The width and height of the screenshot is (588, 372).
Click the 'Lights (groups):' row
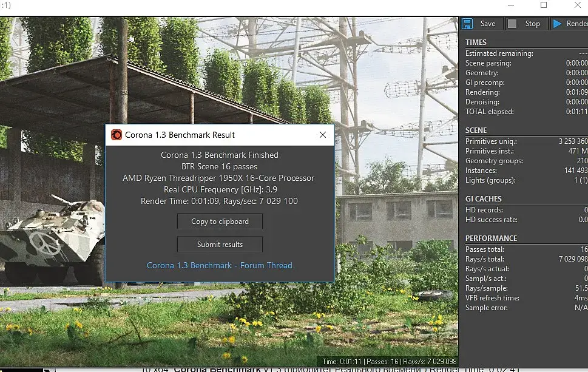coord(527,180)
